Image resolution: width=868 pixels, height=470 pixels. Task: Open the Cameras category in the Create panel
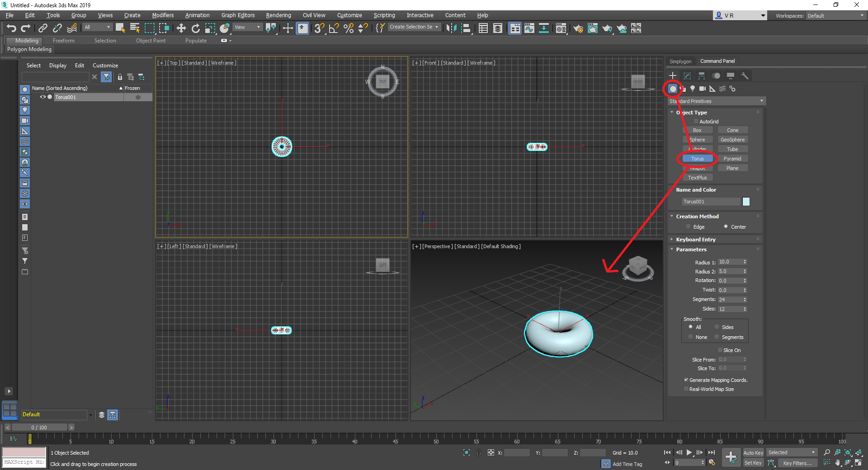click(x=702, y=89)
